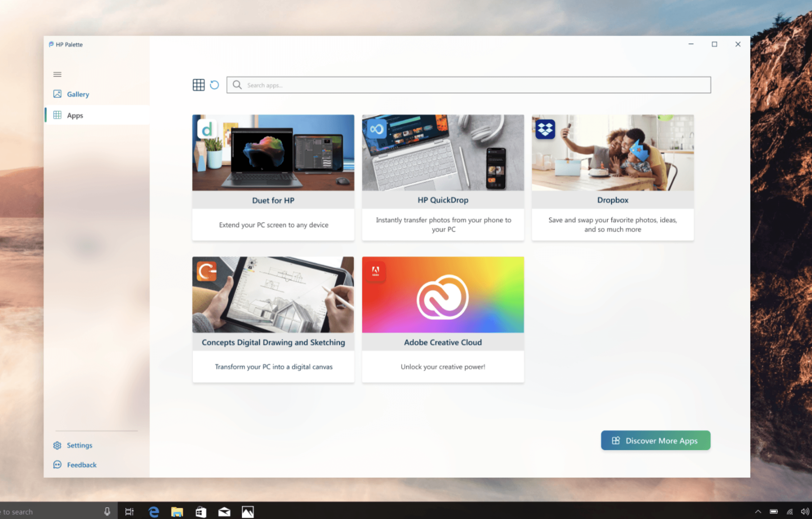Launch Microsoft Edge from taskbar
Viewport: 812px width, 519px height.
click(154, 511)
